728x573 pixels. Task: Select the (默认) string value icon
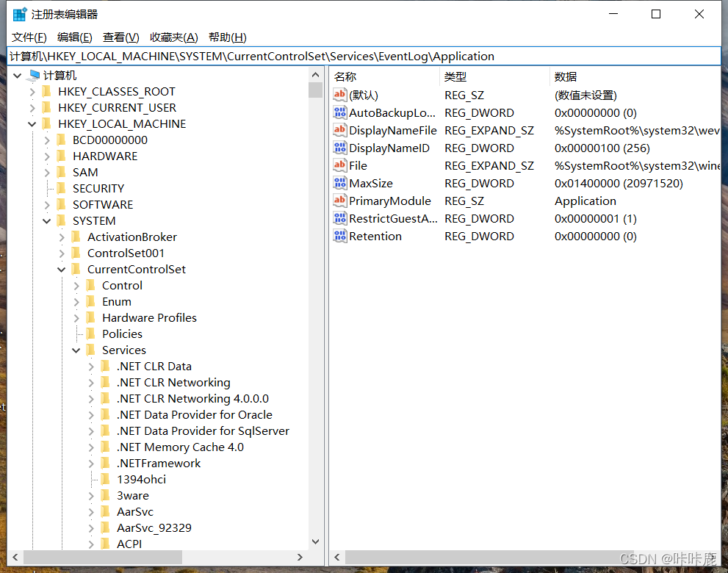click(x=340, y=95)
